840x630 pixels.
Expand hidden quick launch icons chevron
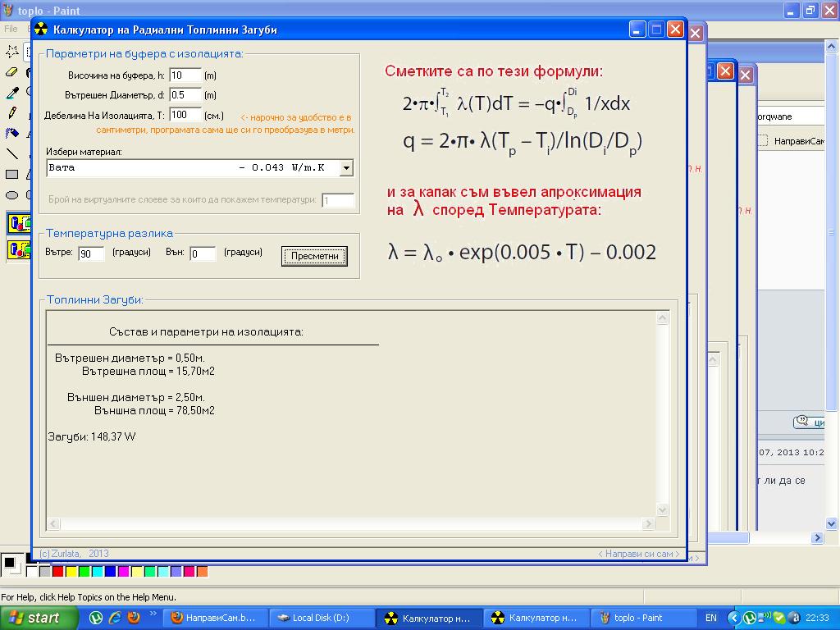(x=153, y=613)
